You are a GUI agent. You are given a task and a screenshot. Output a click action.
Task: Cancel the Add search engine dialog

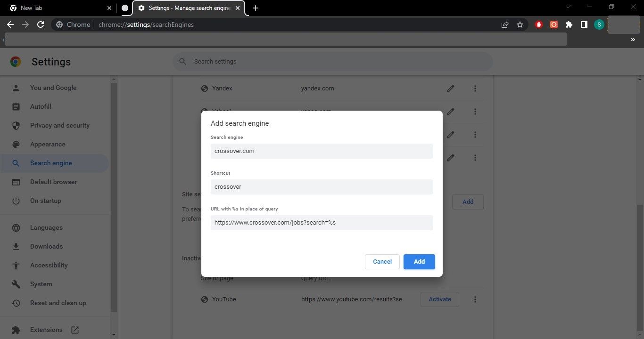pos(382,262)
